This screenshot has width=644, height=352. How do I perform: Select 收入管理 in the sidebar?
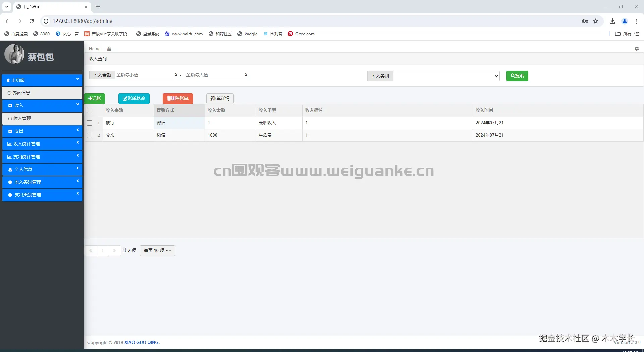tap(42, 118)
